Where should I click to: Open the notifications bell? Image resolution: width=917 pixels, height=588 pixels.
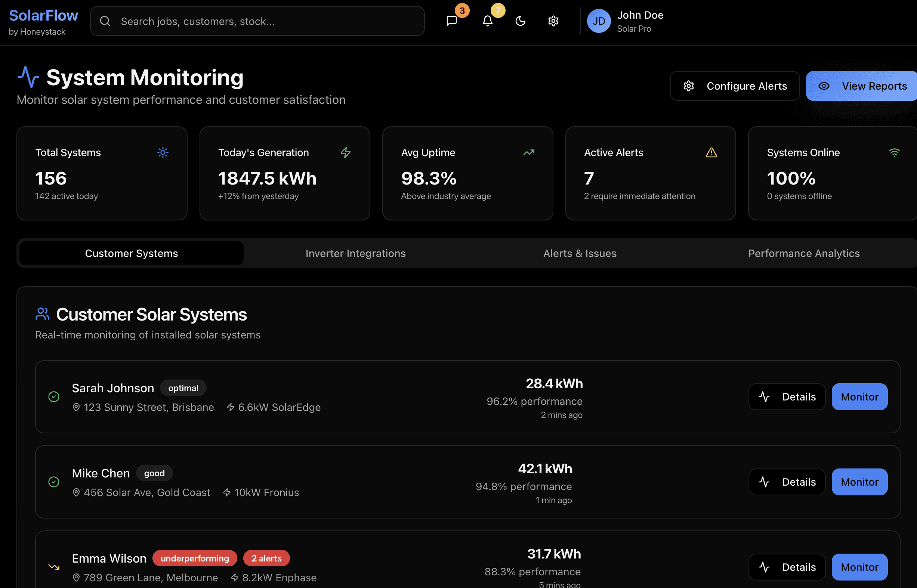(x=487, y=21)
